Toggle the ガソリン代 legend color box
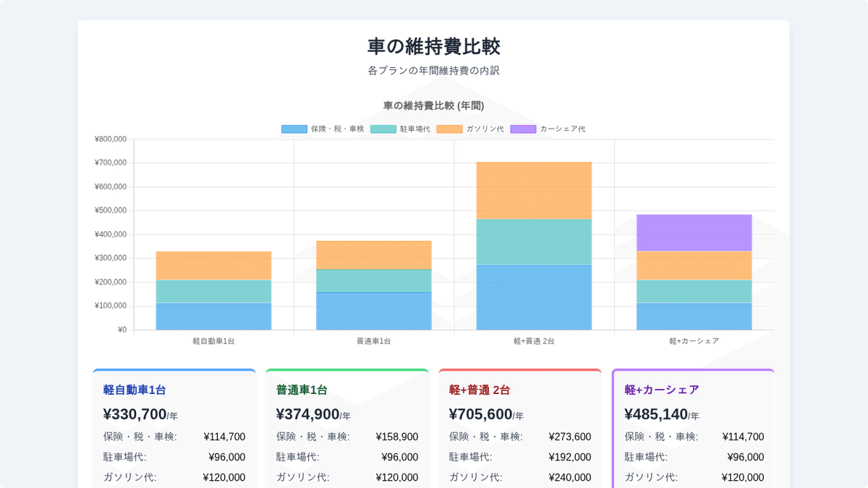This screenshot has height=488, width=868. click(449, 129)
